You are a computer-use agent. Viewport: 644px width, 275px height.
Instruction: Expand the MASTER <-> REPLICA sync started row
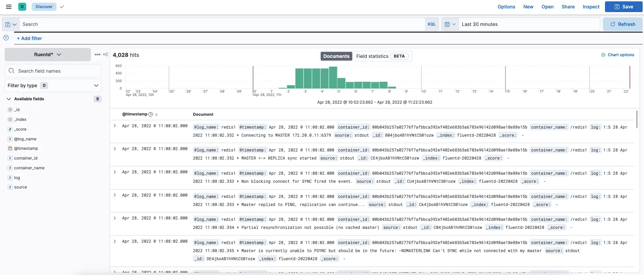[x=115, y=148]
